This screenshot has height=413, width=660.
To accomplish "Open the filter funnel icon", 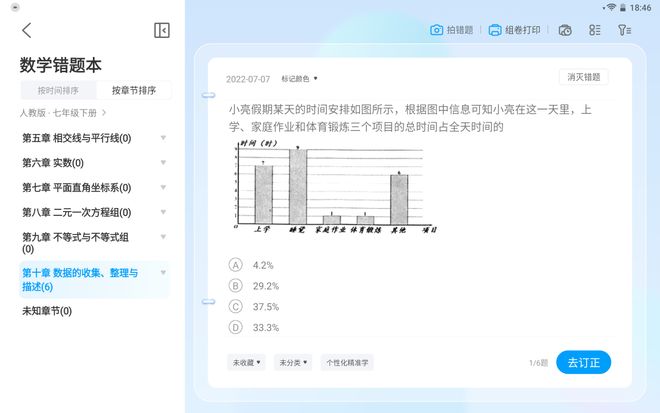I will point(624,30).
